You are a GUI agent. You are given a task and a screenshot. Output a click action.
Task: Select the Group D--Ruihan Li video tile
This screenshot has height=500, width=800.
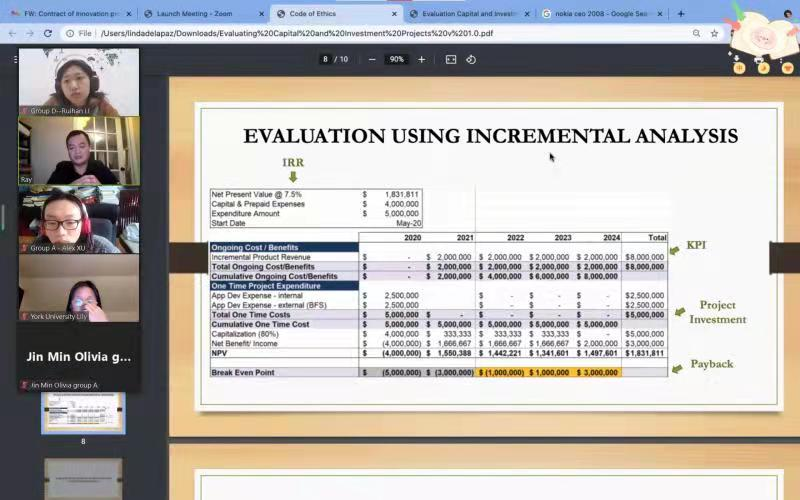coord(79,82)
